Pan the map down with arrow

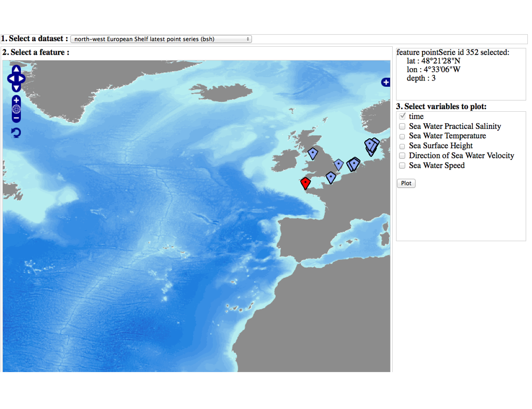point(16,88)
